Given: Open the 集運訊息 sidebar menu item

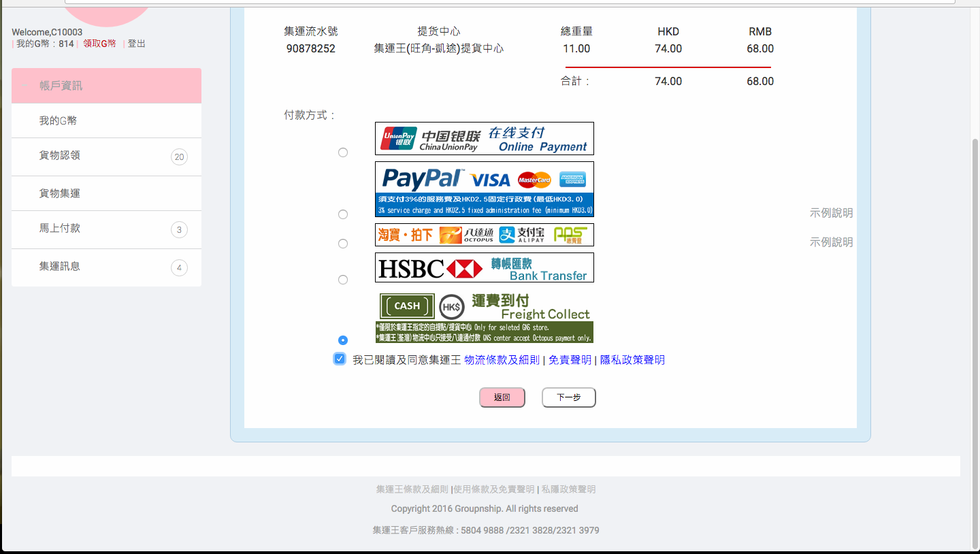Looking at the screenshot, I should pos(106,267).
